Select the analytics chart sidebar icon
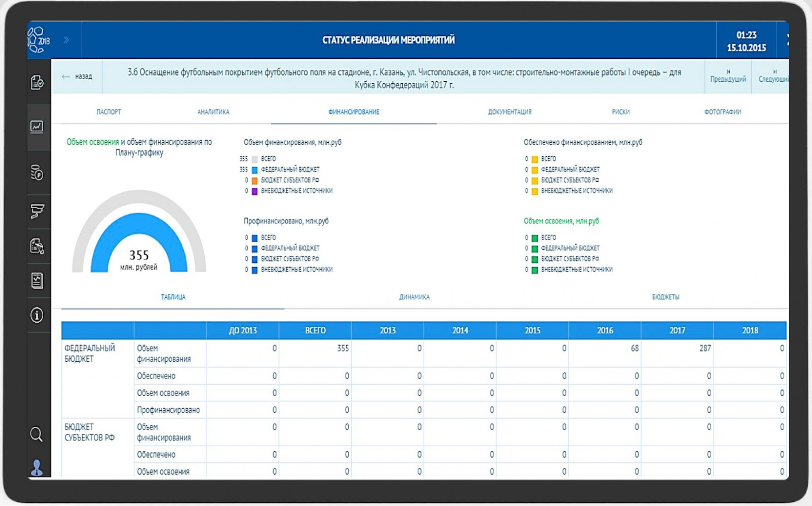812x506 pixels. (x=37, y=126)
